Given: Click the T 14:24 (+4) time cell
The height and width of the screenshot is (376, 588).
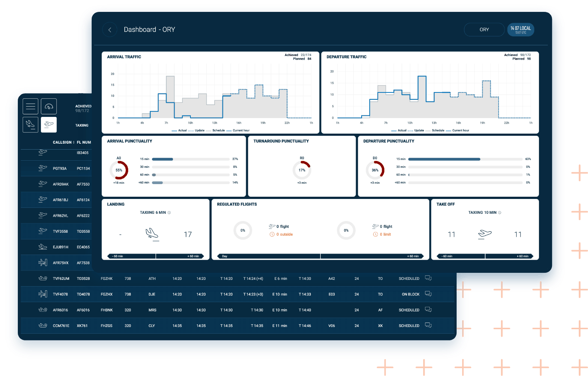Looking at the screenshot, I should [253, 279].
